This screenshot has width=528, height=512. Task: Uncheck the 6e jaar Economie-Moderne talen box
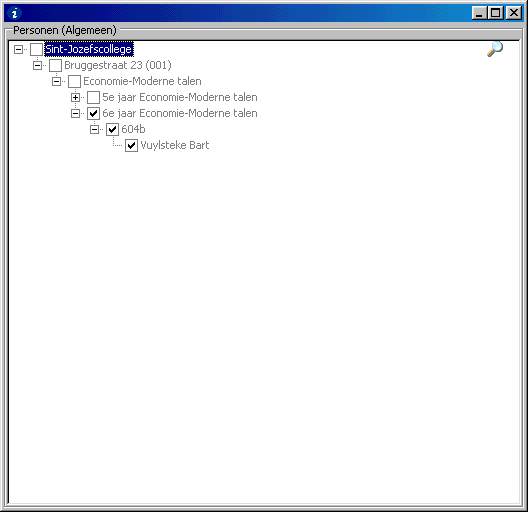pyautogui.click(x=94, y=114)
